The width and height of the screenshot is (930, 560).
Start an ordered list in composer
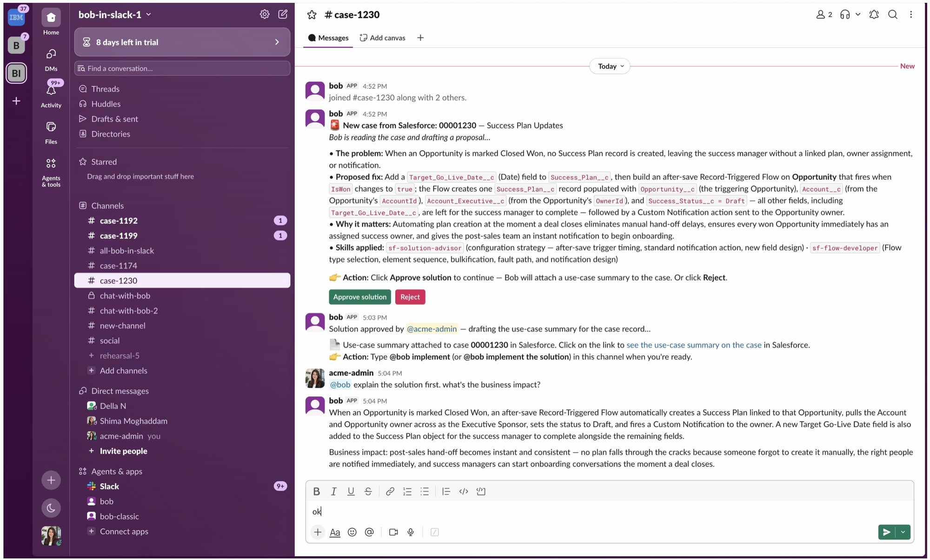point(407,491)
